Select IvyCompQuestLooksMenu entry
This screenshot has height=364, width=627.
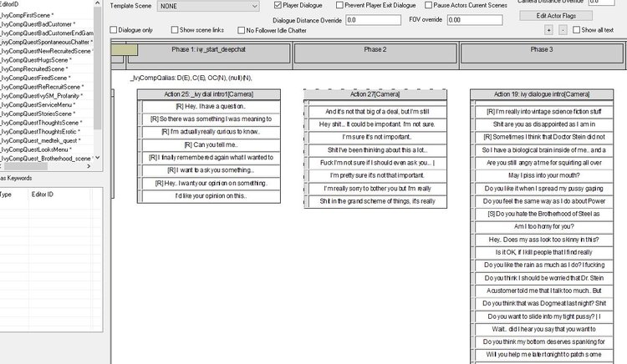click(x=37, y=149)
